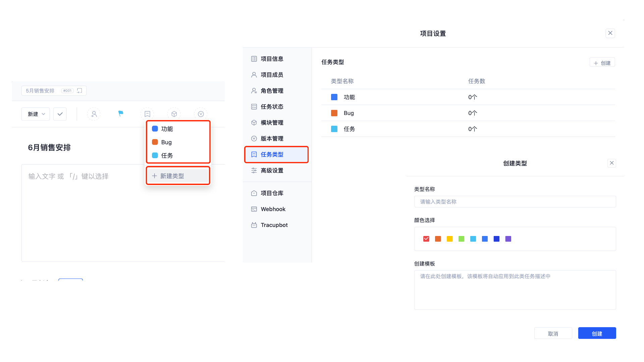Viewport: 644px width, 362px height.
Task: Select 功能 option in type dropdown
Action: (167, 129)
